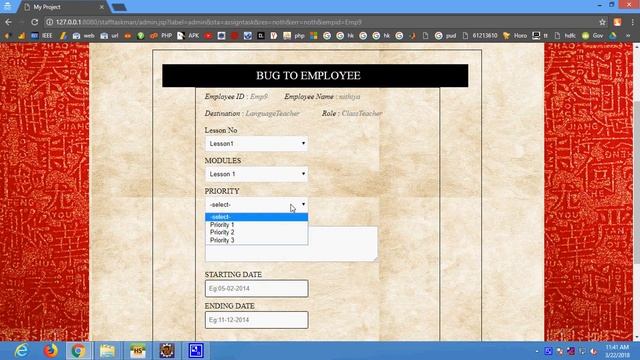Open a new browser tab
The height and width of the screenshot is (360, 640).
(x=119, y=7)
